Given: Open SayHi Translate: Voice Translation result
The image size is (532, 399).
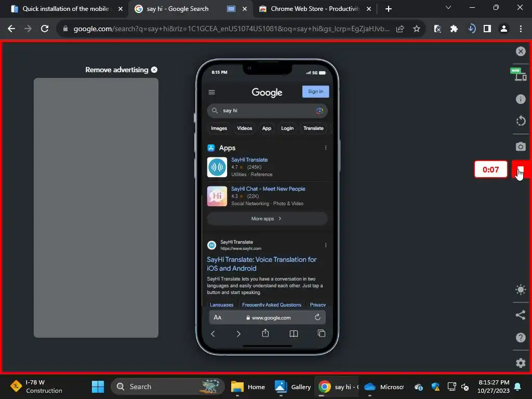Looking at the screenshot, I should coord(262,264).
